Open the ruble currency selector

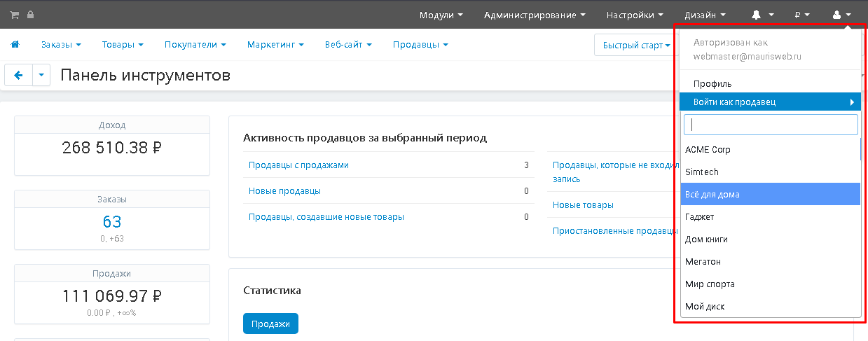(801, 14)
